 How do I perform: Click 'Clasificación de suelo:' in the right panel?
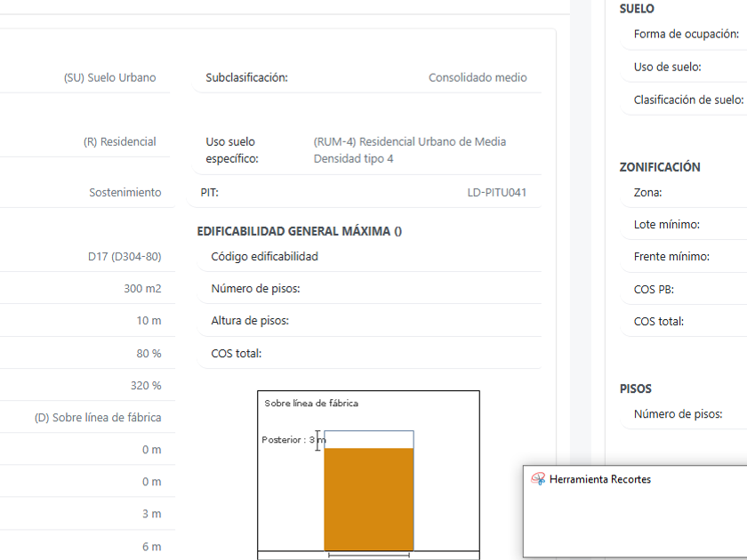pos(688,100)
